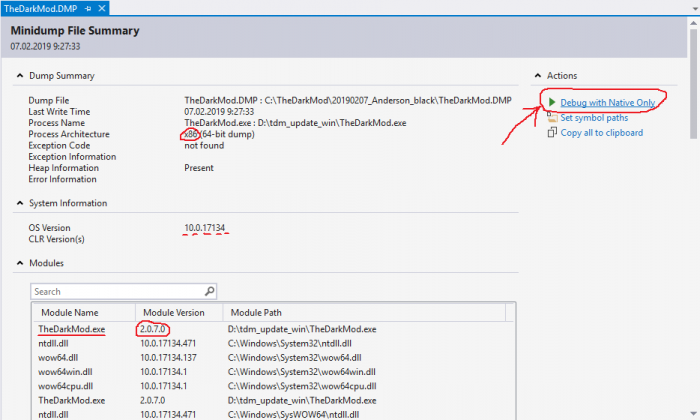Select the wow64win.dll module row

273,372
